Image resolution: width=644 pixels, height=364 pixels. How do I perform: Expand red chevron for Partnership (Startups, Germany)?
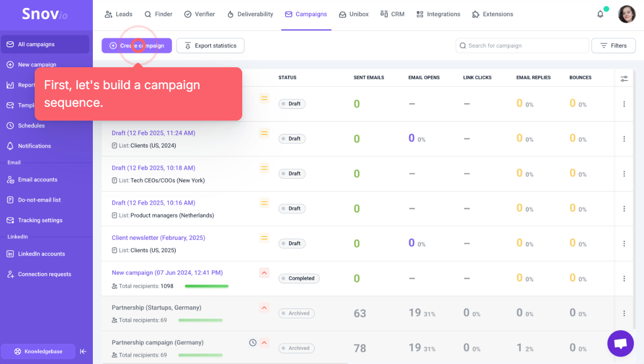[264, 307]
